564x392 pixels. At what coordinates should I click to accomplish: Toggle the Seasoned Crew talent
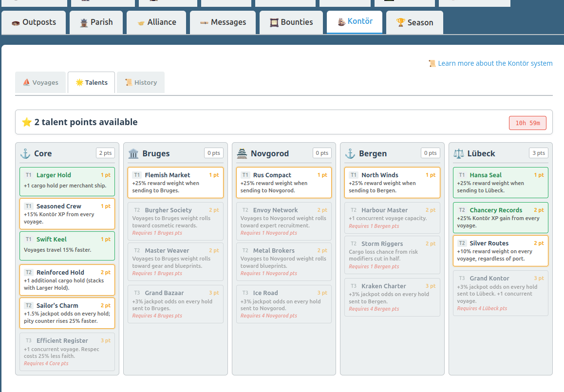point(67,214)
